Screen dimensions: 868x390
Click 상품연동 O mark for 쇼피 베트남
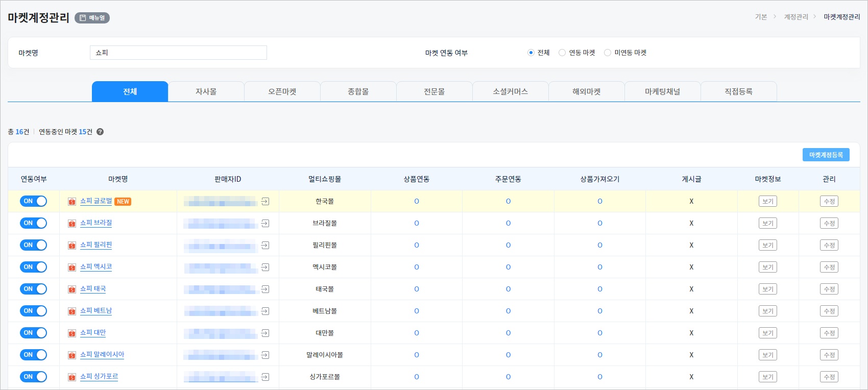point(417,311)
